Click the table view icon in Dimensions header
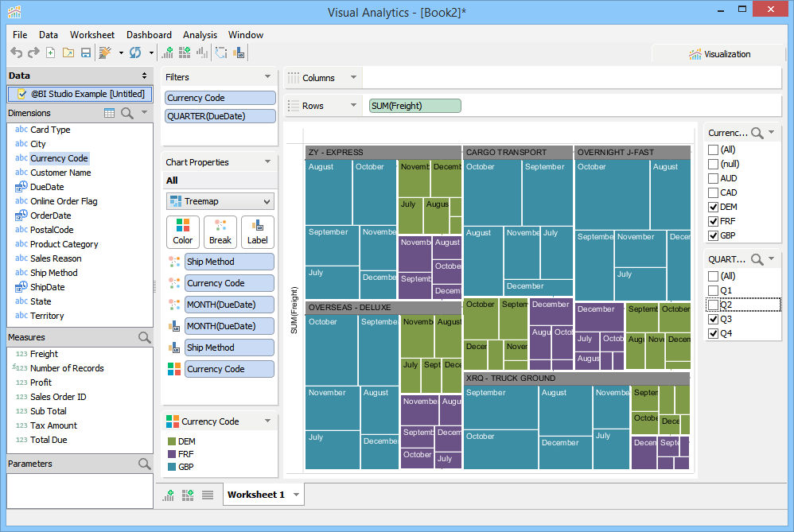This screenshot has height=532, width=794. pos(109,113)
